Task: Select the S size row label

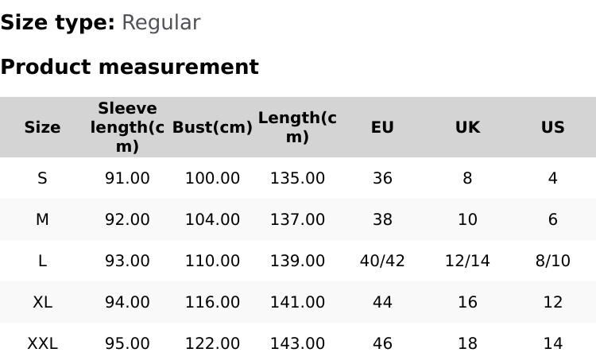Action: click(x=42, y=178)
